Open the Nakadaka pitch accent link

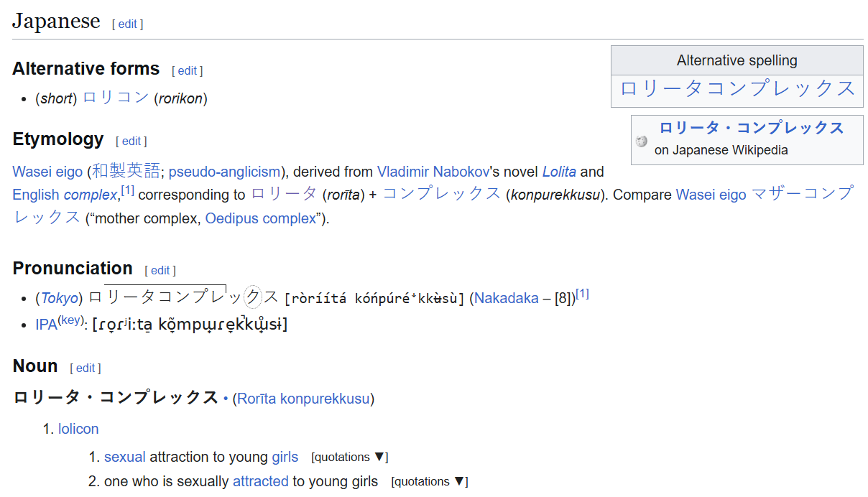pyautogui.click(x=507, y=298)
